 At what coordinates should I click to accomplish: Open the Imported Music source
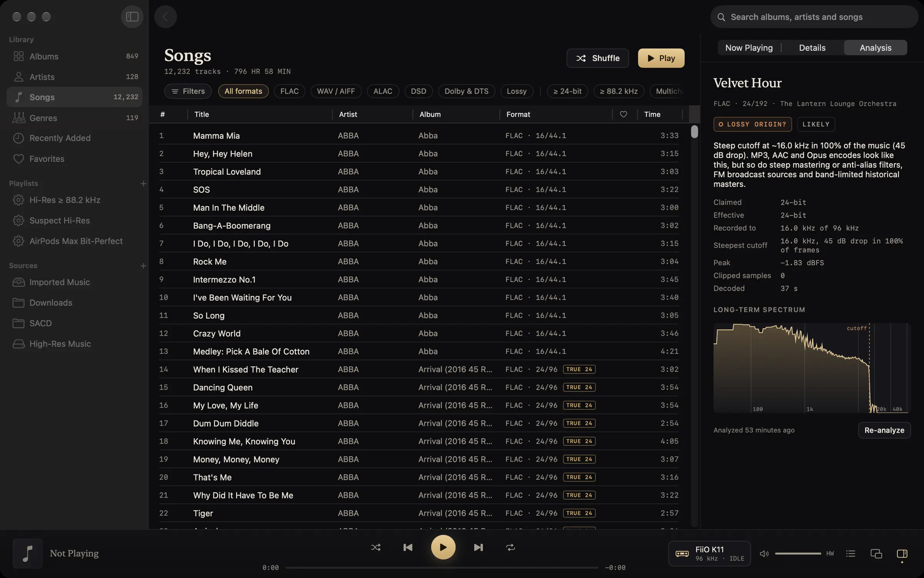click(x=74, y=282)
